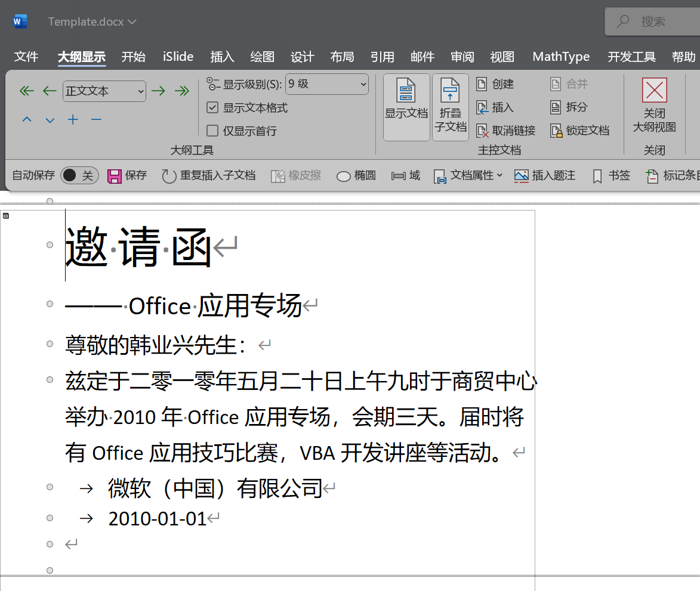This screenshot has height=591, width=700.
Task: Open Developer (开发工具) tab
Action: tap(631, 57)
